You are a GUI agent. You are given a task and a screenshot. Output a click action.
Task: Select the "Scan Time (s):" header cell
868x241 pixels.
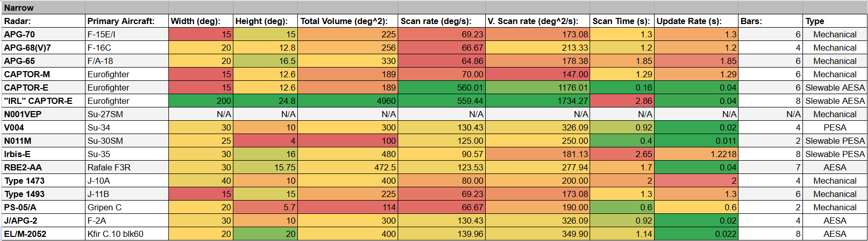[x=621, y=21]
